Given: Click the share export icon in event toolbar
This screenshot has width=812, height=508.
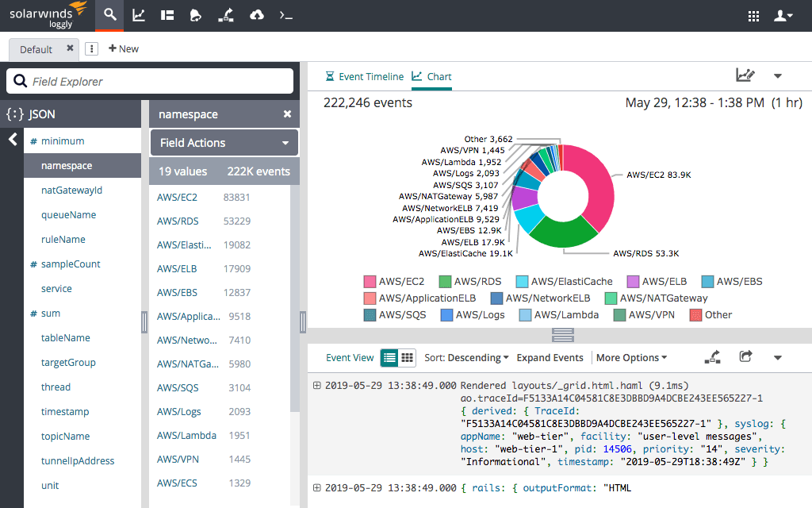Looking at the screenshot, I should tap(745, 357).
